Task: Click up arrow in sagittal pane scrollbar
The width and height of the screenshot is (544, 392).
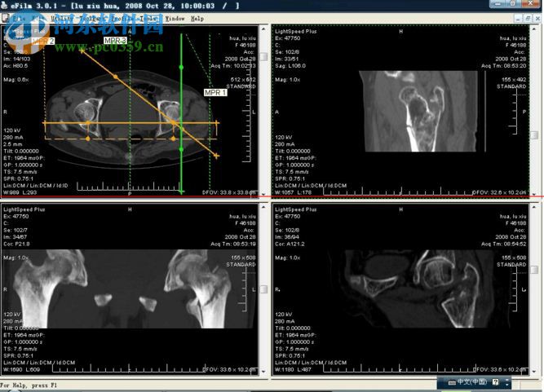Action: (535, 29)
